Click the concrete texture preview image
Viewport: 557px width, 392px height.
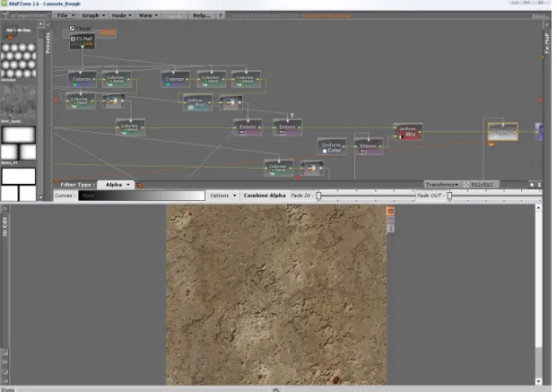pyautogui.click(x=276, y=294)
